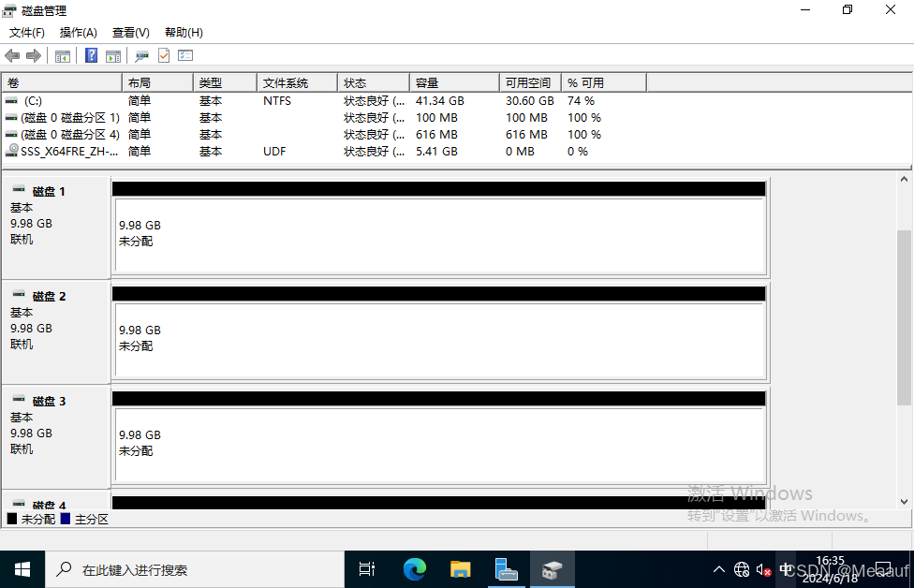Open Server Manager from the taskbar
This screenshot has height=588, width=914.
point(506,569)
